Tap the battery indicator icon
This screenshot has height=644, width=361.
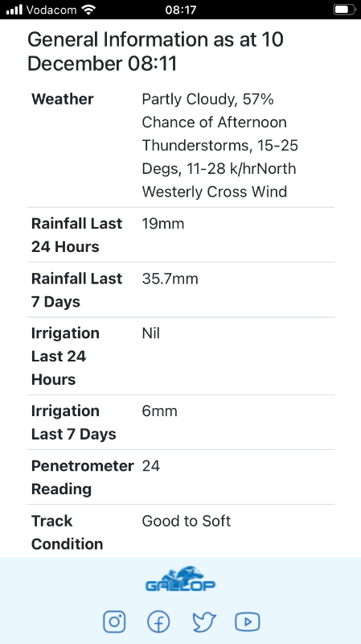pos(344,10)
